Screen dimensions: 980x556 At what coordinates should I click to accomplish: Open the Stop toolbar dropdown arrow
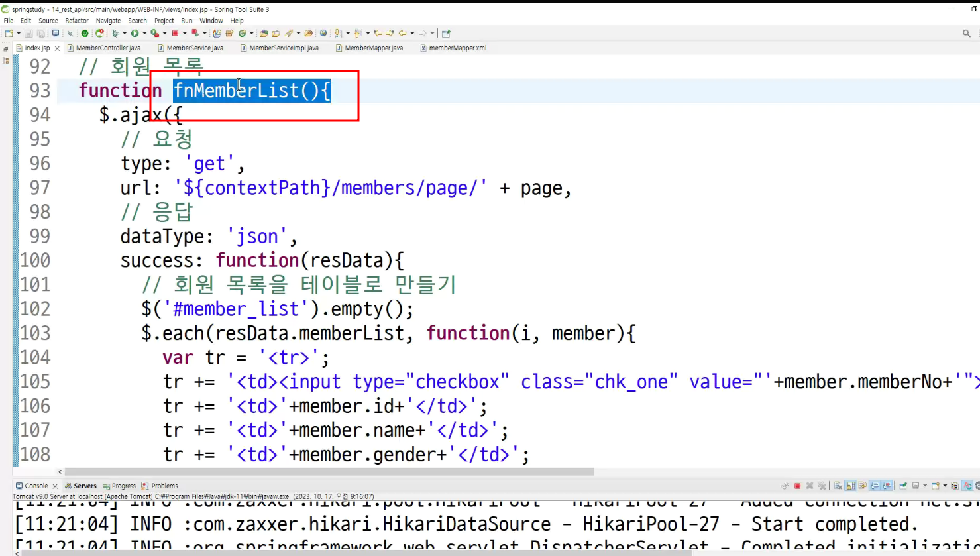click(x=184, y=33)
